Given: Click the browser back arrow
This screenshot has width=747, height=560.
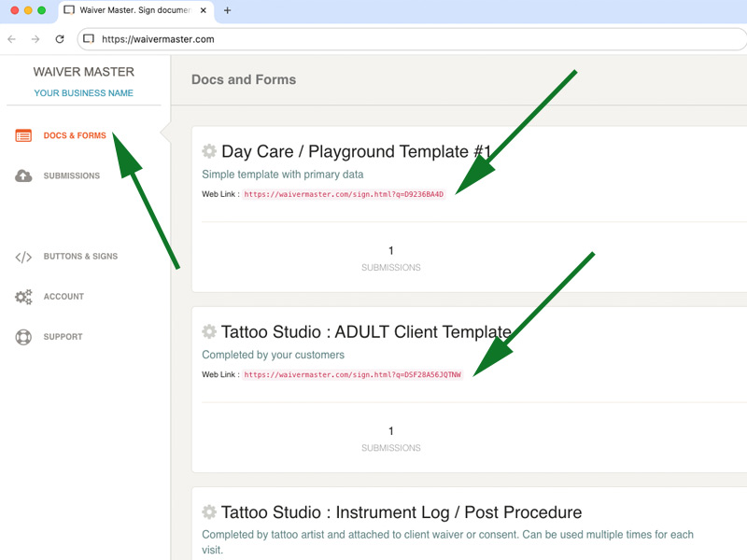Looking at the screenshot, I should (12, 39).
